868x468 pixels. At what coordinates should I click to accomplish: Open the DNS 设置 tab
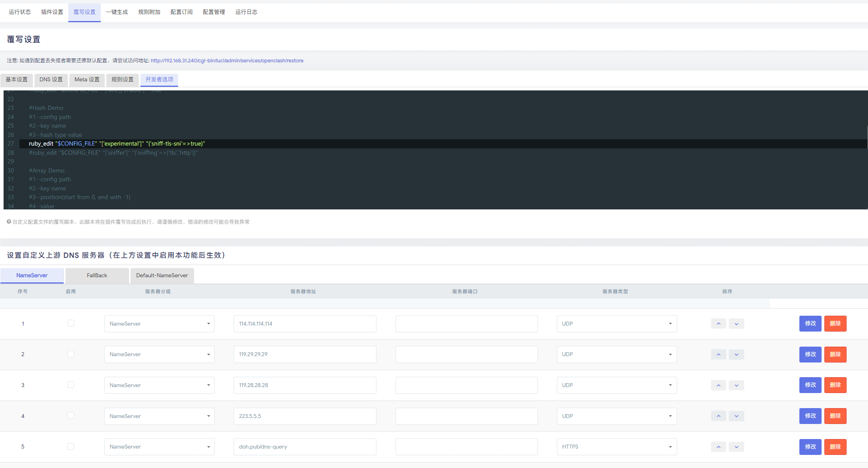click(51, 80)
